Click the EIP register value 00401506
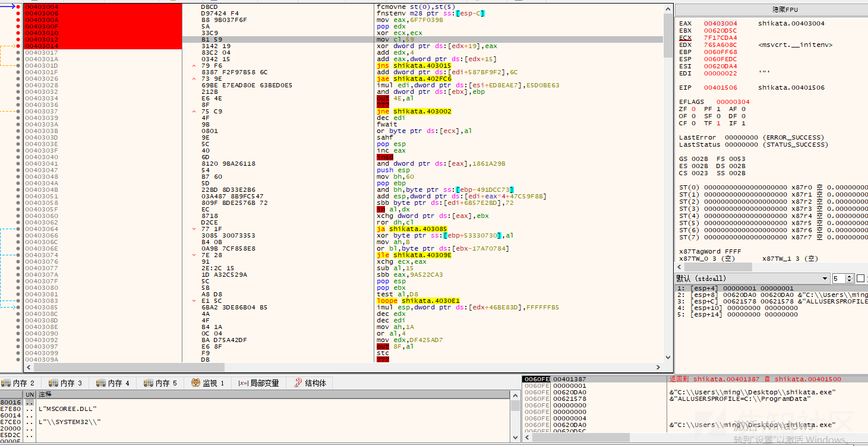 [722, 87]
